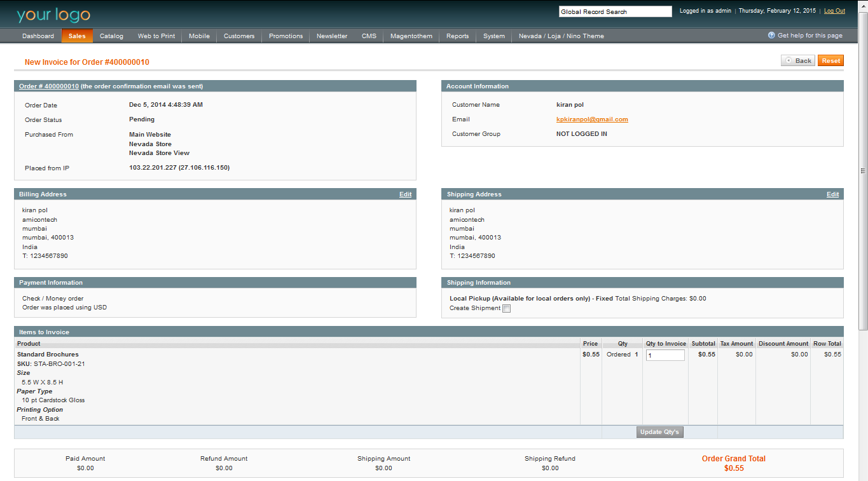Click the Log Out link
Image resolution: width=868 pixels, height=481 pixels.
pyautogui.click(x=835, y=11)
